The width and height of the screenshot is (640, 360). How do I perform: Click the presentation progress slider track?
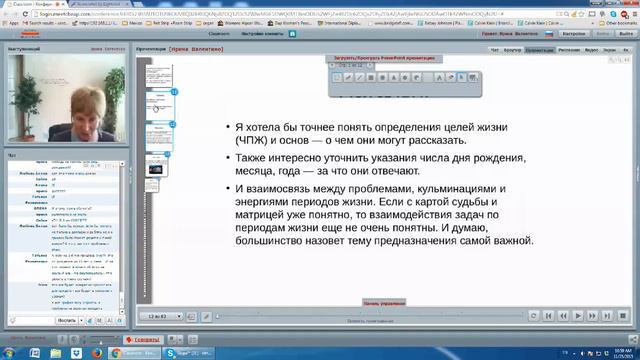point(370,316)
